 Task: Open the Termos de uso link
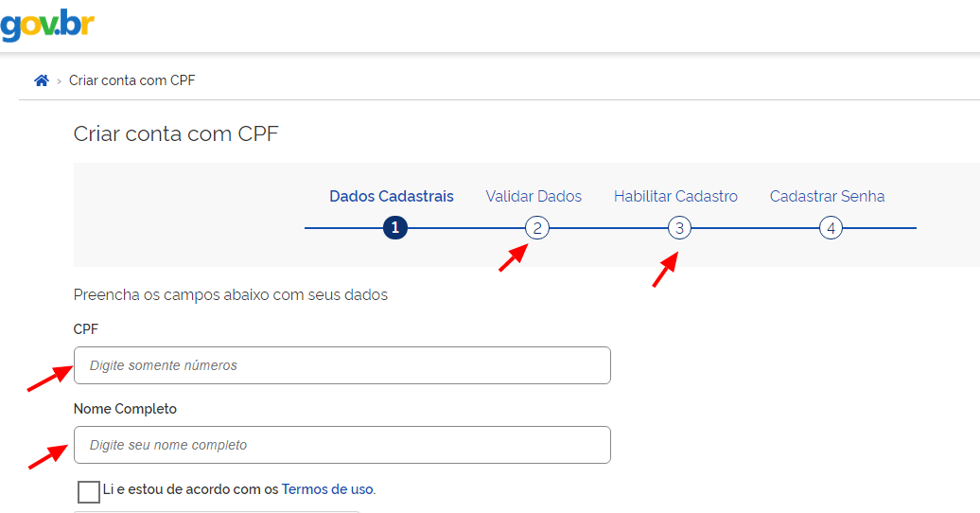pyautogui.click(x=327, y=489)
